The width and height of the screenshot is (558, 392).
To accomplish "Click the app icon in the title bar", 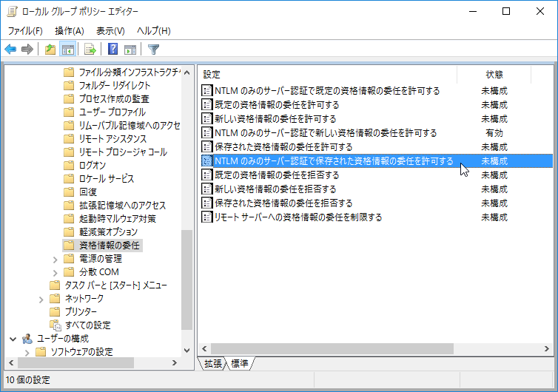I will (12, 11).
